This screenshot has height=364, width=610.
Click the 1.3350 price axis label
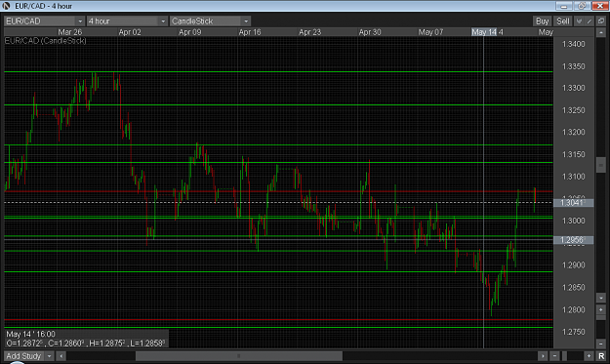[574, 66]
